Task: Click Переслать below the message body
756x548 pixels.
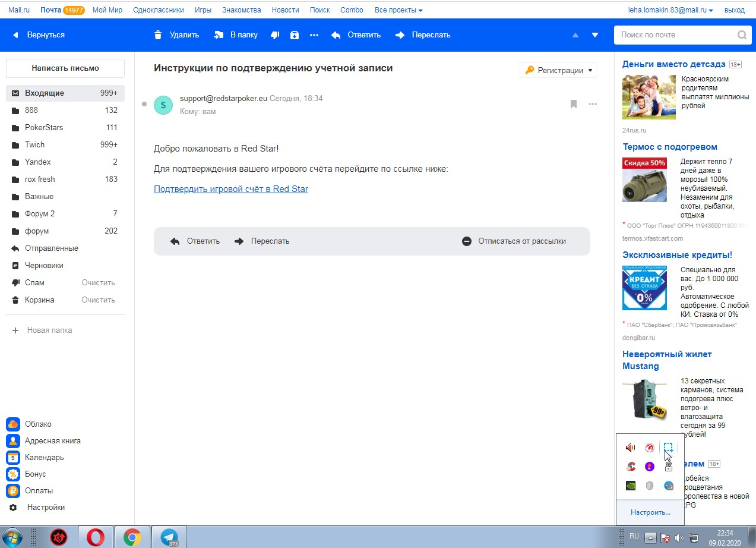Action: 262,241
